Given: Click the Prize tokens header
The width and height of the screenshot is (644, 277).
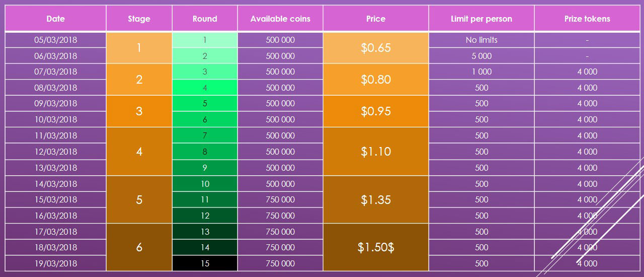Looking at the screenshot, I should pyautogui.click(x=587, y=19).
